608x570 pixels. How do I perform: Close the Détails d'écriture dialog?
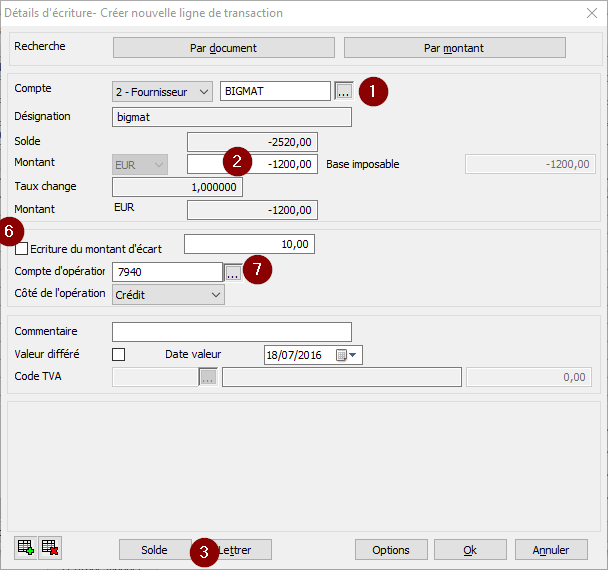[588, 13]
